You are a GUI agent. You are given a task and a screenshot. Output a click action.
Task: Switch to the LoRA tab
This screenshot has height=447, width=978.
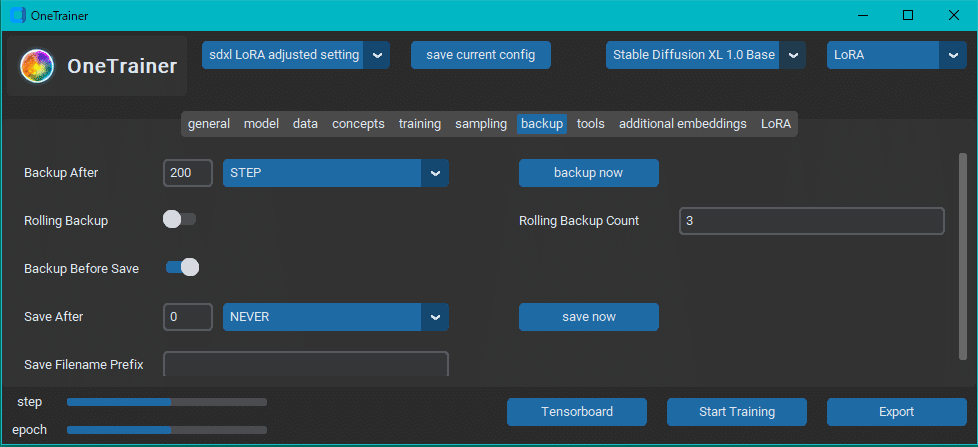pyautogui.click(x=775, y=124)
